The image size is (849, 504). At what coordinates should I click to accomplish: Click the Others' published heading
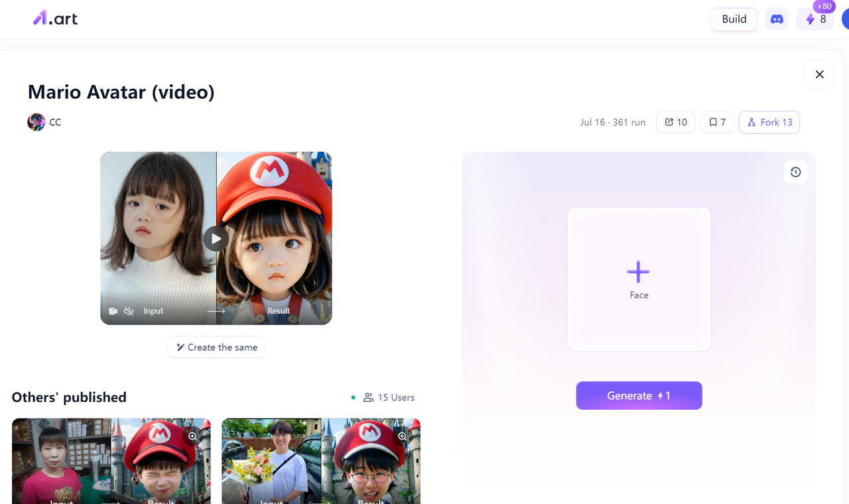click(x=69, y=397)
